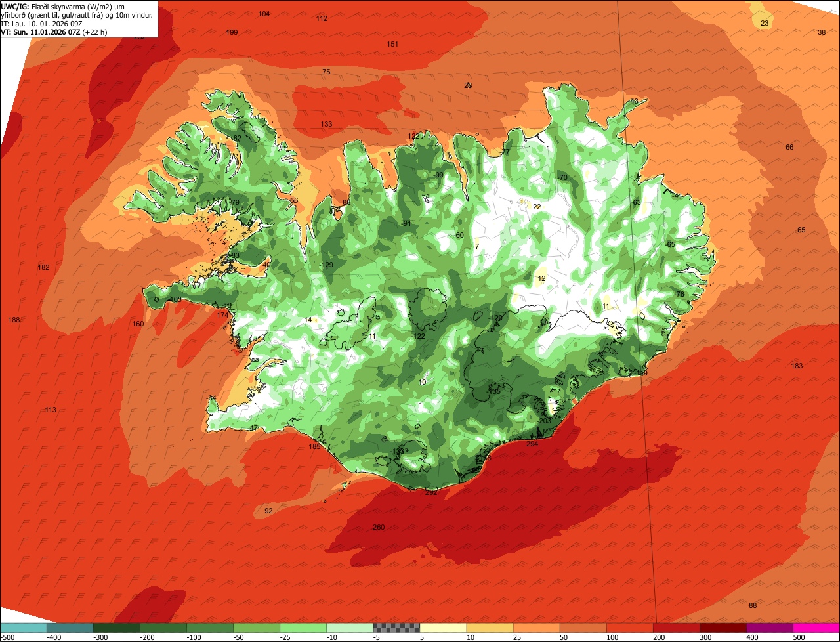Pick the green legend swatch from -100 to -50
The image size is (840, 642).
209,628
